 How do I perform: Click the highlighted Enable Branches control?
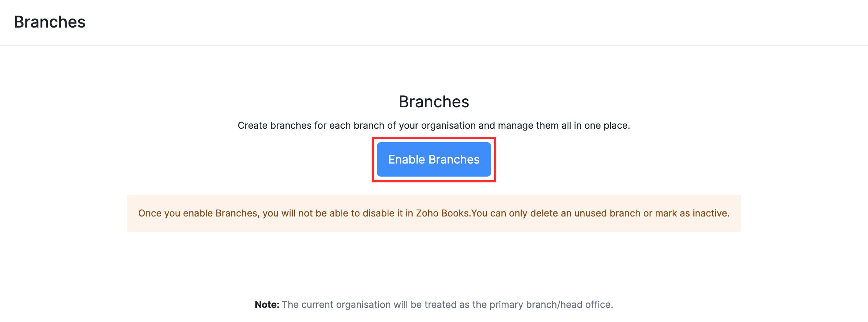pyautogui.click(x=434, y=159)
